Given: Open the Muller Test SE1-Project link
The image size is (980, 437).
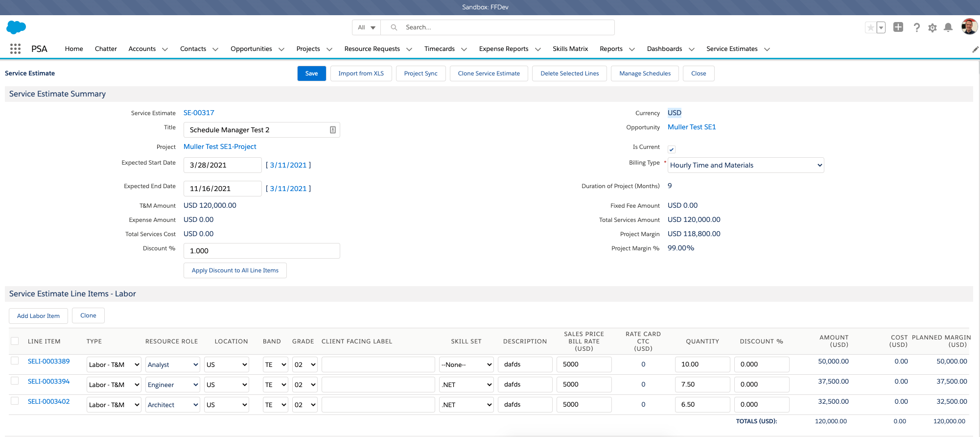Looking at the screenshot, I should click(x=220, y=146).
